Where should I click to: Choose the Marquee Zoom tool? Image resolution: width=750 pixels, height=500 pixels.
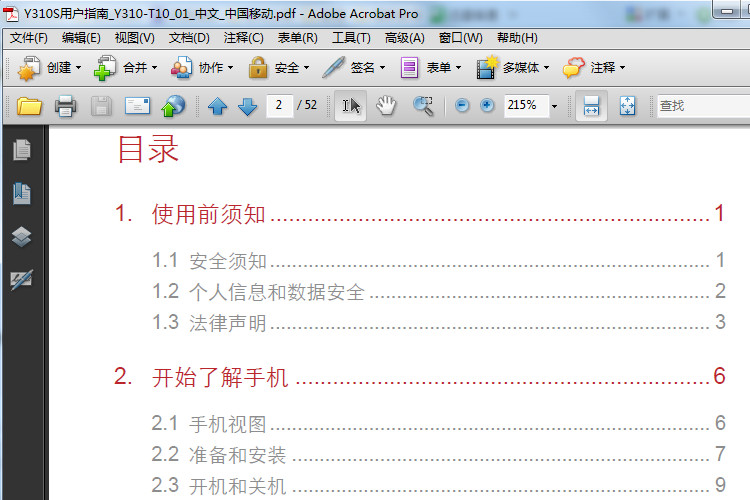(423, 106)
